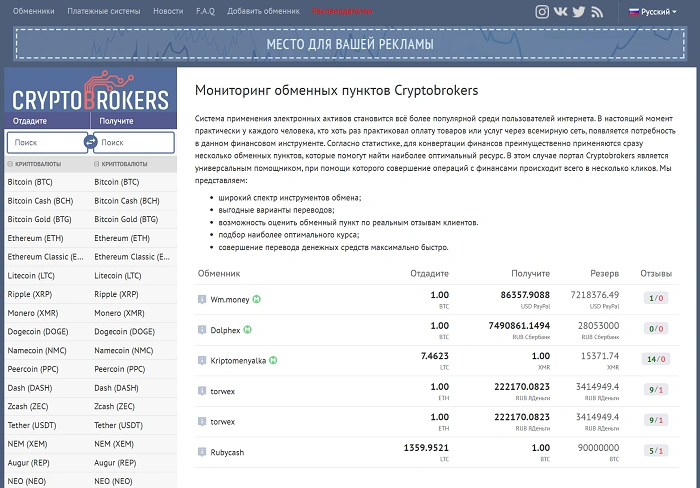700x488 pixels.
Task: Click the 90000000 reserve for Rubycash
Action: [x=598, y=447]
